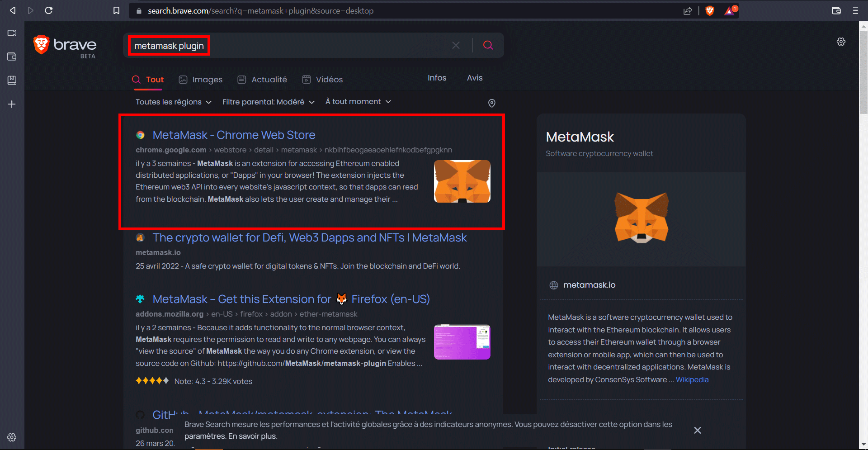This screenshot has width=868, height=450.
Task: Go back to the previous page
Action: [x=13, y=10]
